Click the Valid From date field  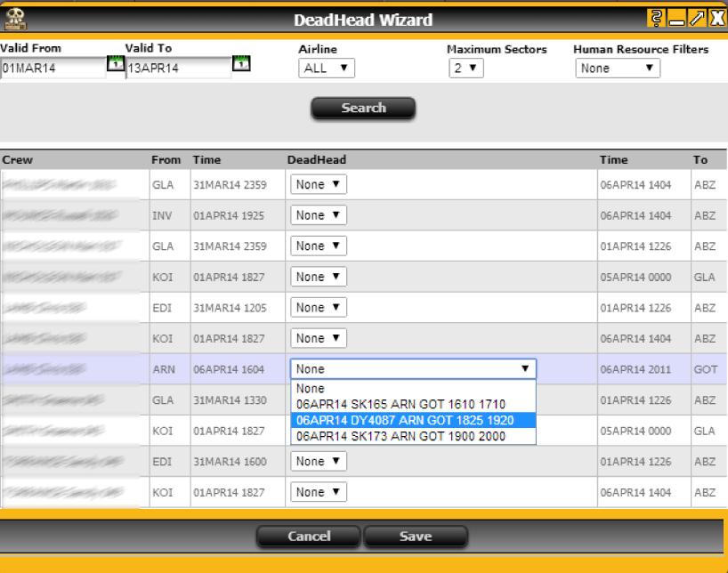53,69
